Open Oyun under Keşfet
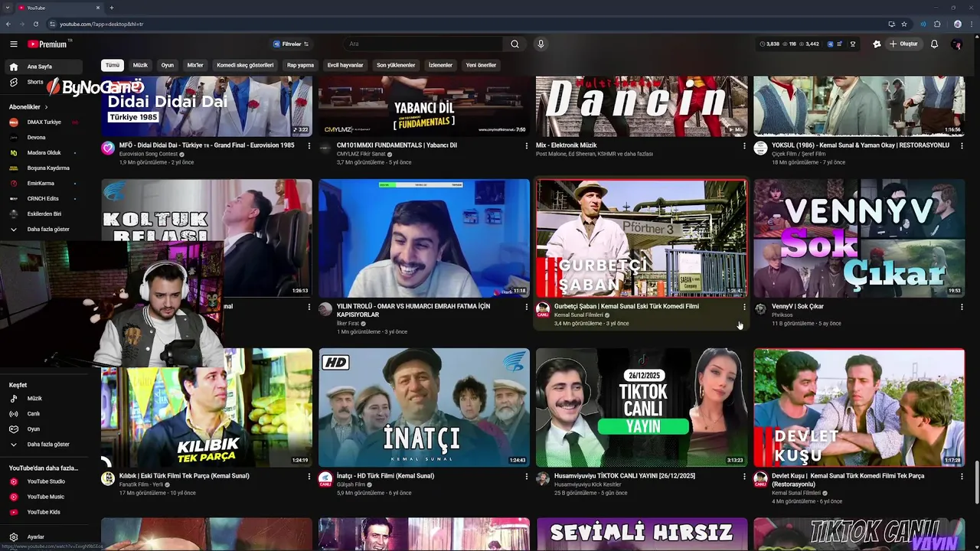 coord(34,429)
